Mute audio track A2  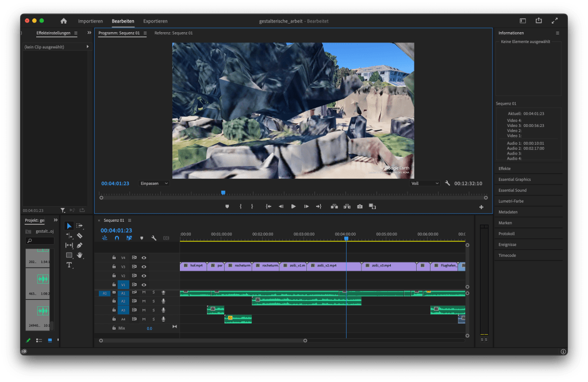(144, 301)
